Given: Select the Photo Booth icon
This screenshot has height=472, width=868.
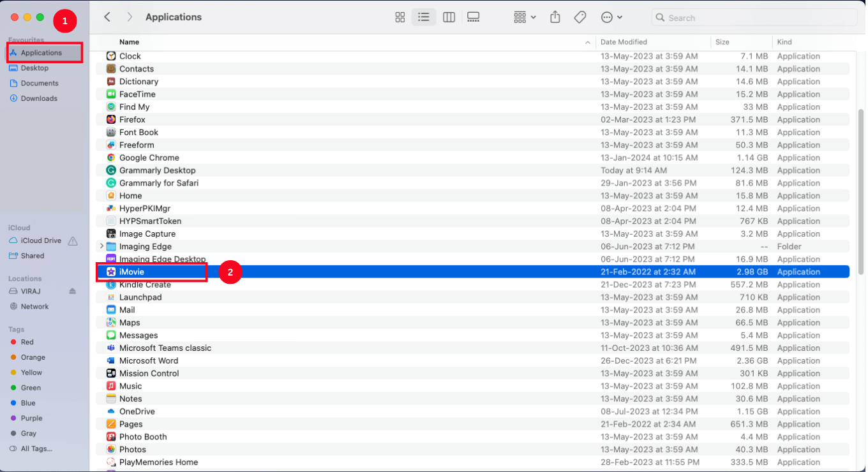Looking at the screenshot, I should click(x=111, y=437).
